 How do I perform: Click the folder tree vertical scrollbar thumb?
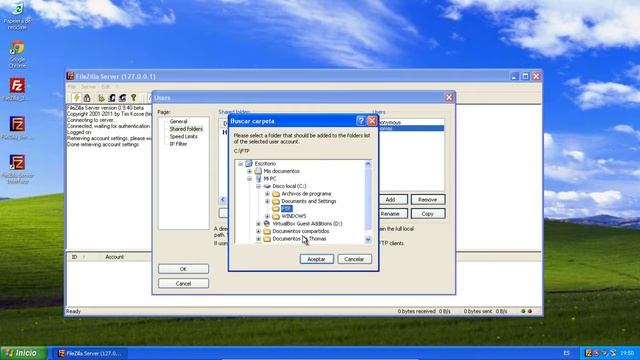pos(368,199)
